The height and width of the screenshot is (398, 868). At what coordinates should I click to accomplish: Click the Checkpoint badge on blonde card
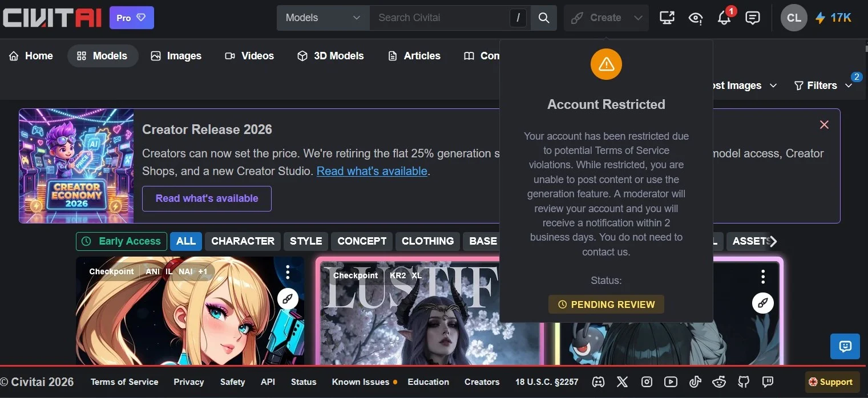(x=111, y=271)
